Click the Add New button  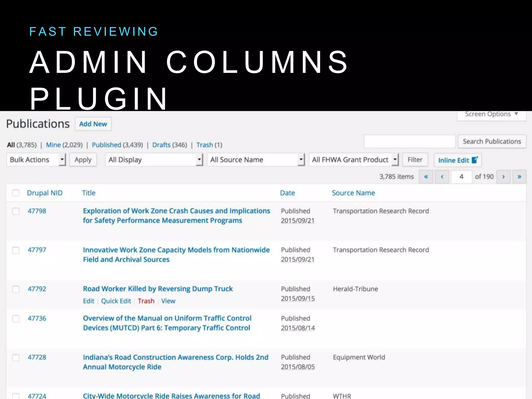coord(93,124)
